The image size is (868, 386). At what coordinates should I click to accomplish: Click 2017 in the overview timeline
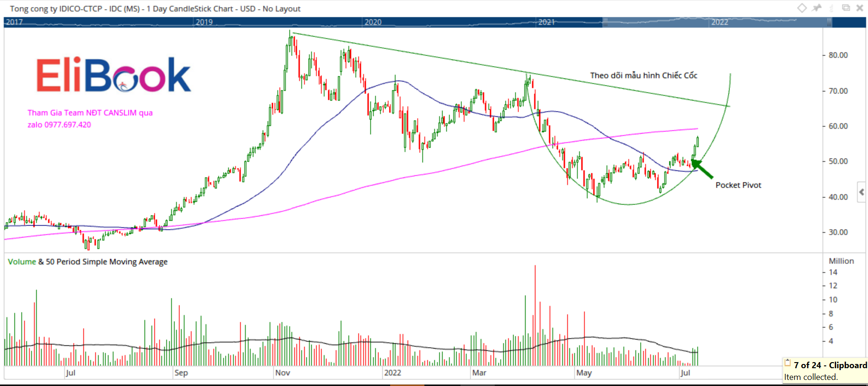point(14,22)
